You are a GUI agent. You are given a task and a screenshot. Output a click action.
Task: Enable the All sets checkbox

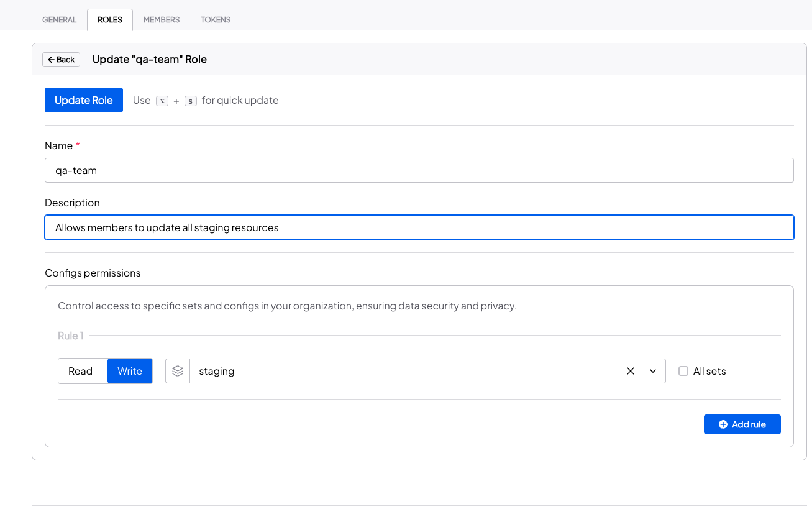(x=683, y=371)
